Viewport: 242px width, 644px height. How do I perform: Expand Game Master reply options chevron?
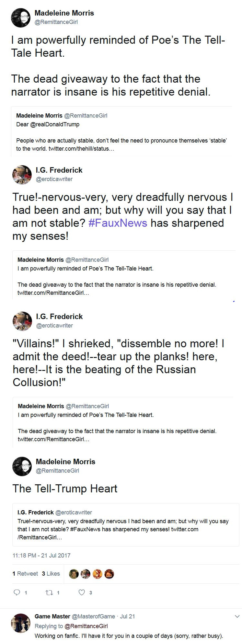(237, 616)
